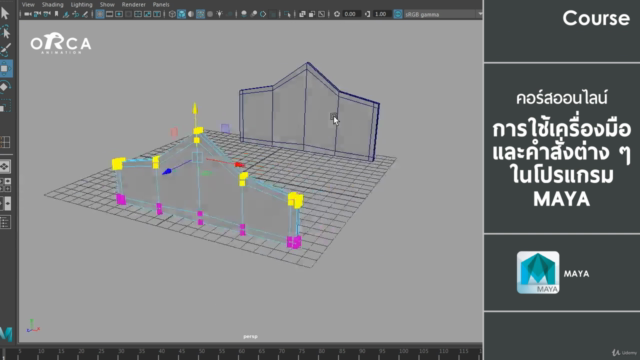
Task: Click the two-pane side-by-side layout button
Action: pyautogui.click(x=5, y=203)
